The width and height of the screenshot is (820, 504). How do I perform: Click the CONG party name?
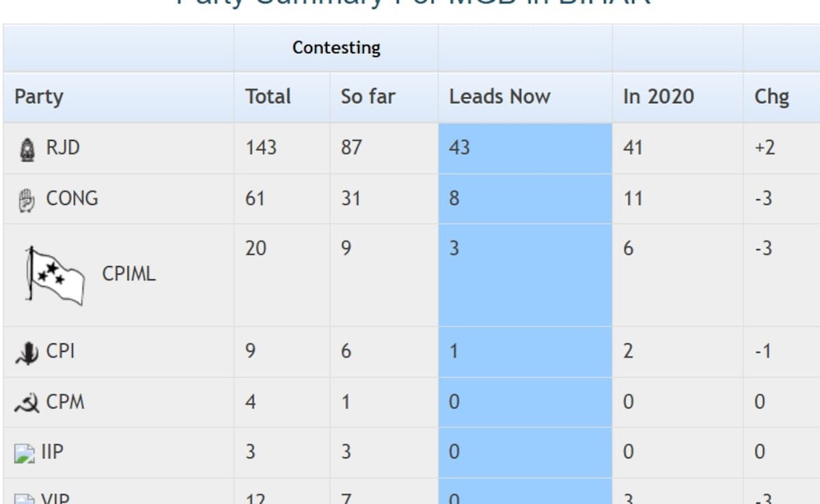[72, 199]
